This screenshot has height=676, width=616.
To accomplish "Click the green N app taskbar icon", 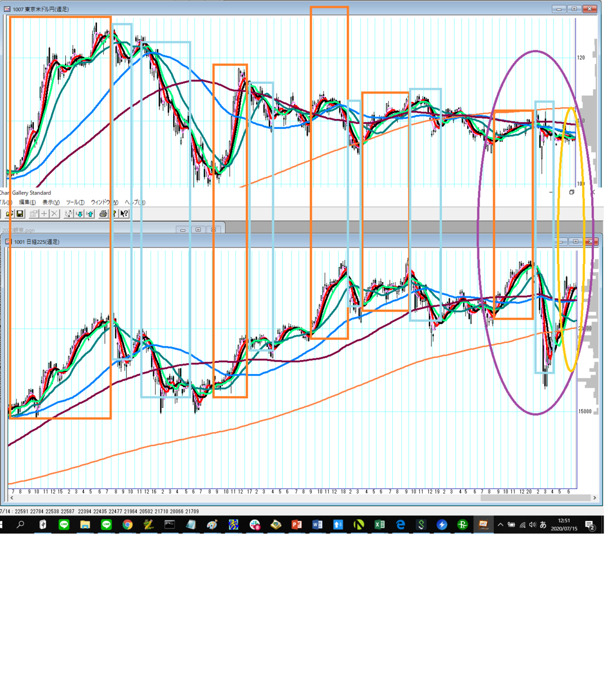I will click(358, 525).
